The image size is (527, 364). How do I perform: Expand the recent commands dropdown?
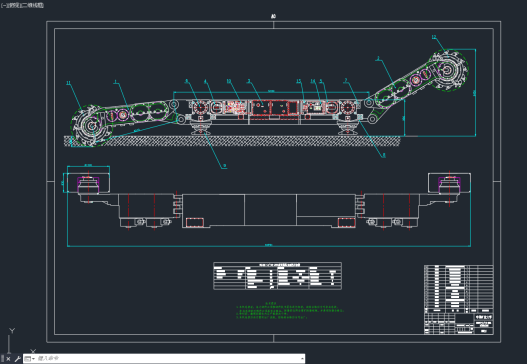[x=30, y=359]
